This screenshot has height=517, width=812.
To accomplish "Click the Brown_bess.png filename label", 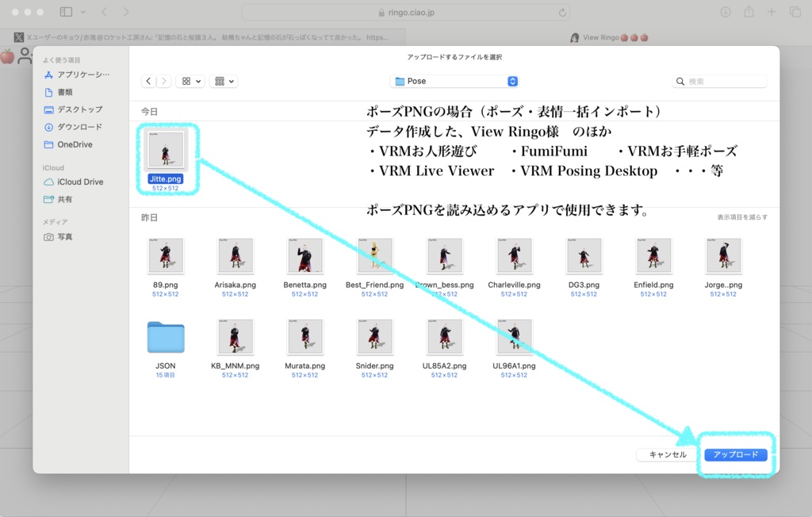I will [x=444, y=285].
